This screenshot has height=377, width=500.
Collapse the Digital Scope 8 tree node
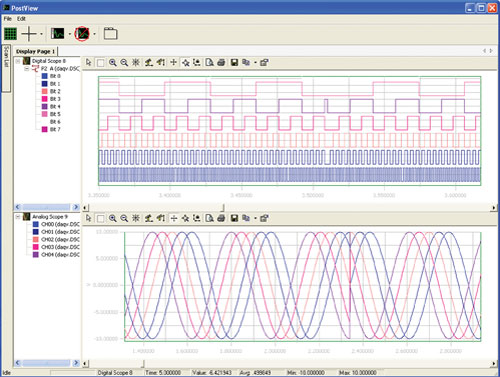(18, 61)
